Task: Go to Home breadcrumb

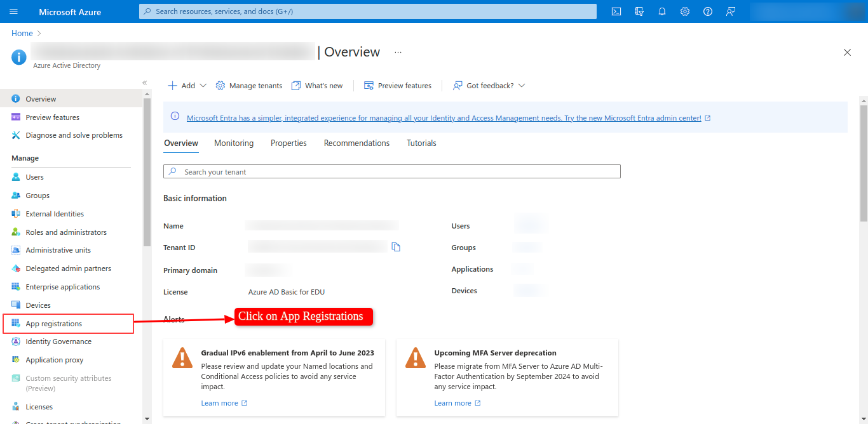Action: tap(22, 33)
